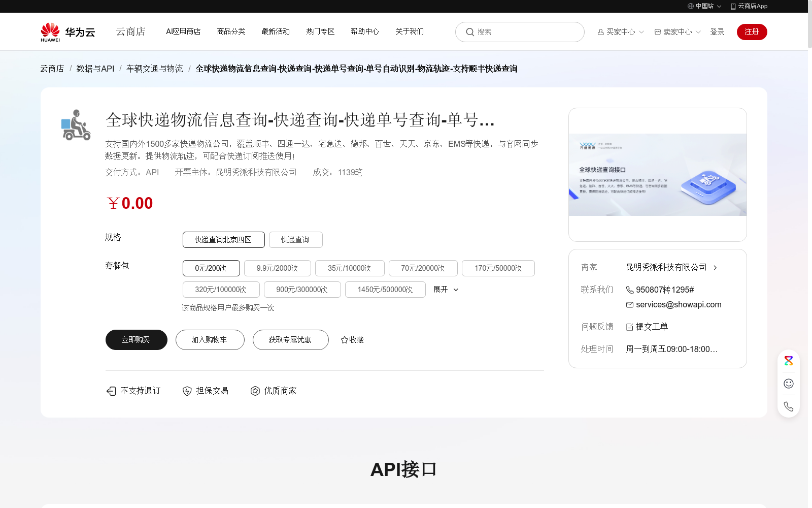Expand more packages with 展开
The width and height of the screenshot is (812, 508).
(446, 290)
